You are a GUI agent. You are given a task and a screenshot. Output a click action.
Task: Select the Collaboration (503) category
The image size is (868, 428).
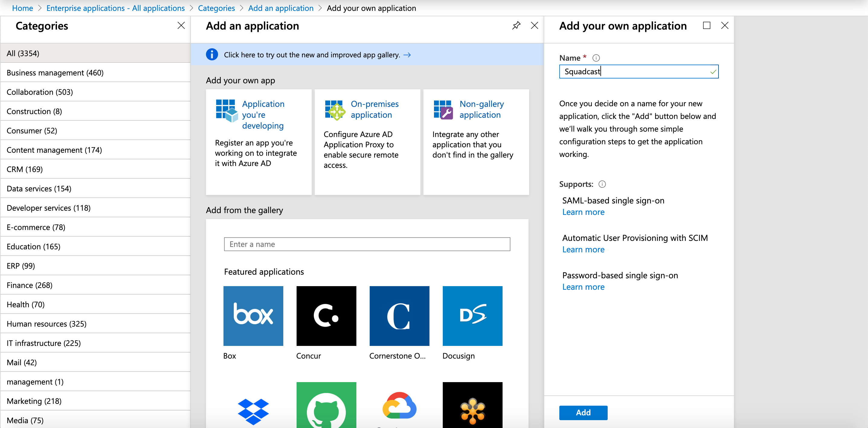[40, 92]
